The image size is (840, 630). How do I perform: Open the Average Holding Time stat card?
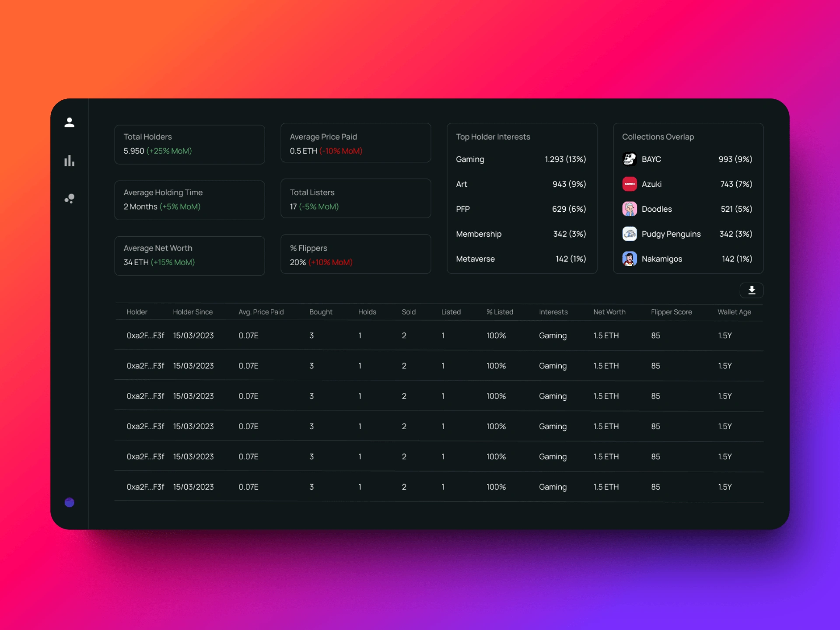click(189, 200)
